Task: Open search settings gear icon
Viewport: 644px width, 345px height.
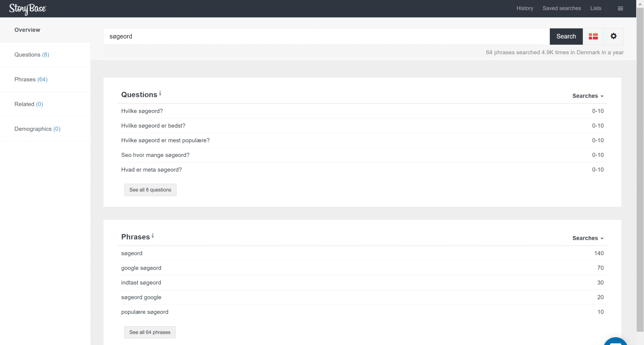Action: 614,36
